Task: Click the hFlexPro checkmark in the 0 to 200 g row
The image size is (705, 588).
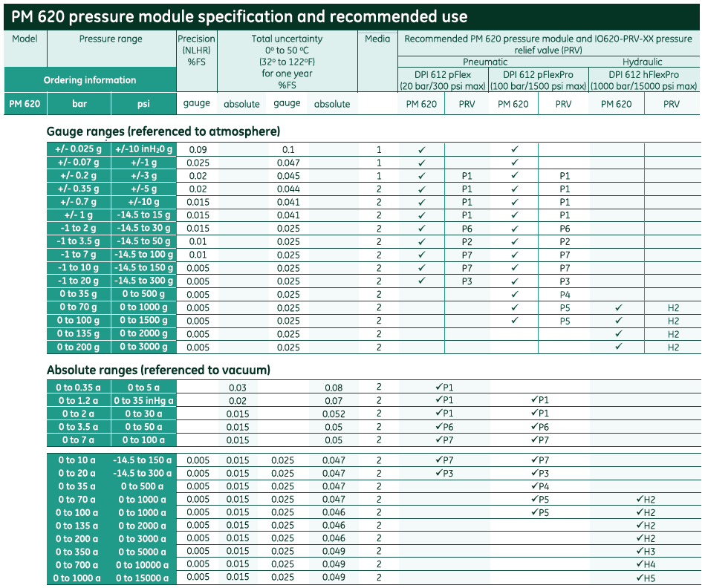Action: point(619,347)
